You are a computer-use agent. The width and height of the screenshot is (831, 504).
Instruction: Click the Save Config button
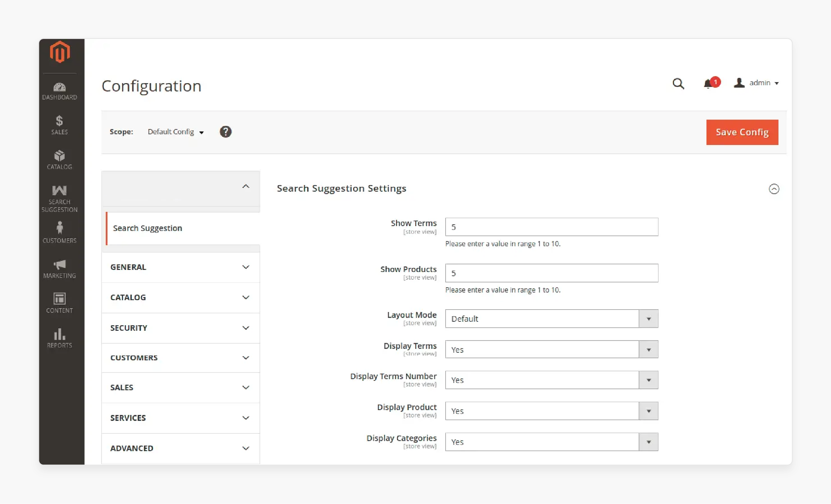click(742, 132)
